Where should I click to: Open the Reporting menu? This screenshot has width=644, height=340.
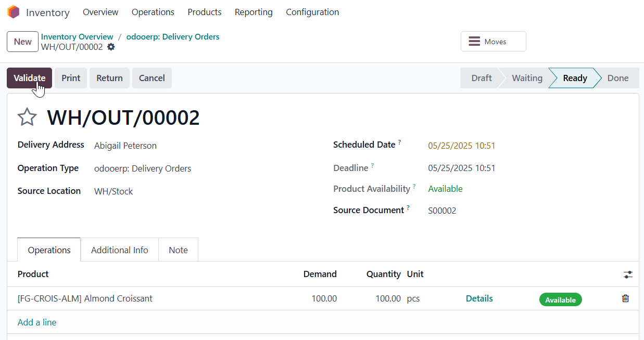(x=254, y=12)
